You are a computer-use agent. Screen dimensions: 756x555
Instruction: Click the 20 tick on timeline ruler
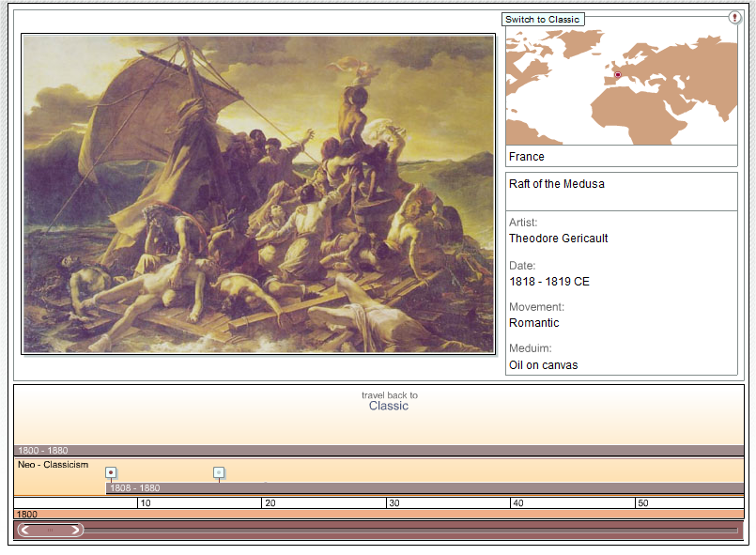tap(270, 503)
